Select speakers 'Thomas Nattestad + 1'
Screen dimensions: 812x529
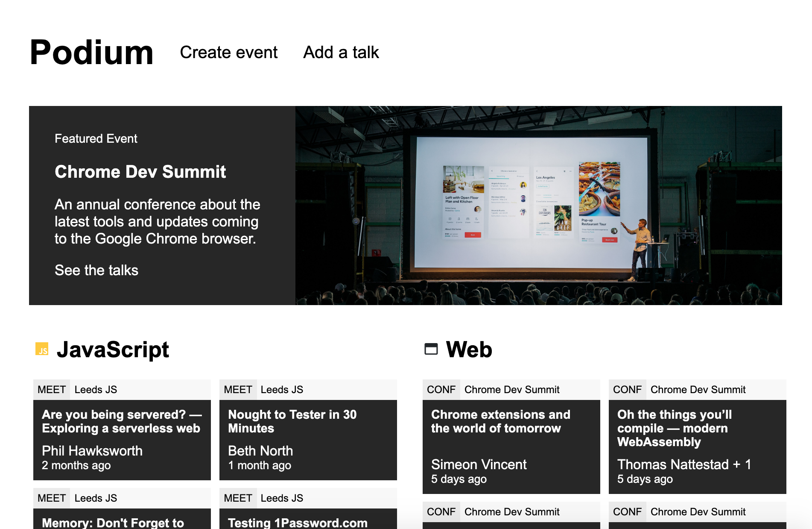(x=684, y=464)
